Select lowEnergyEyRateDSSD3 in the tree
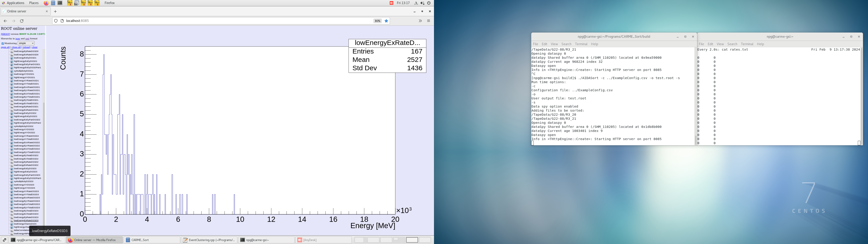This screenshot has height=244, width=868. click(26, 217)
